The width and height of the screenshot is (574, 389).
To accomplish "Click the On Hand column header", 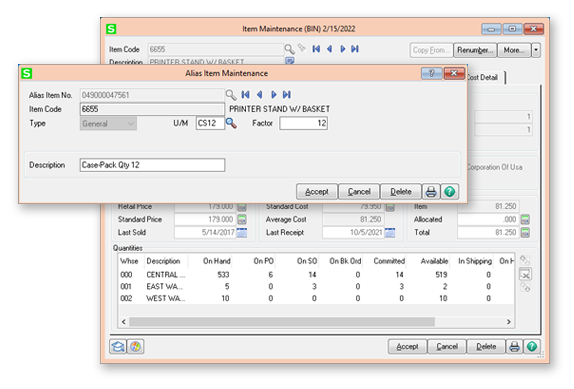I will 217,261.
